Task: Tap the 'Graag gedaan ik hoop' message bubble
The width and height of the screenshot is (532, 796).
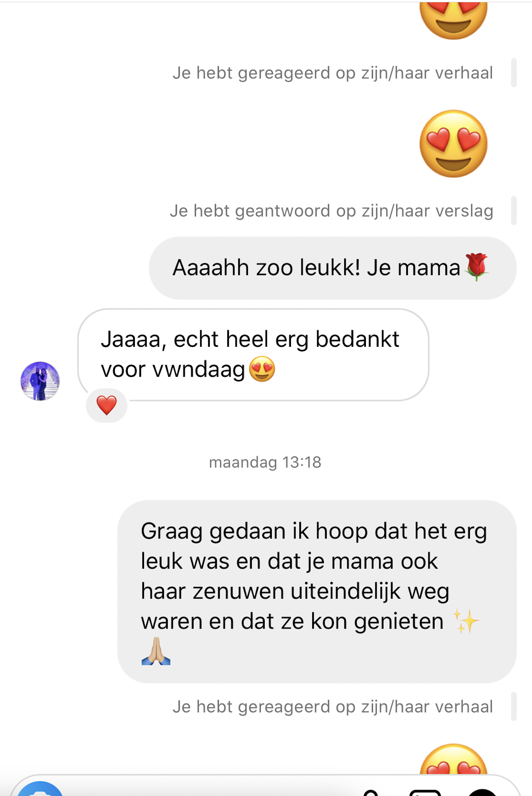Action: 317,591
